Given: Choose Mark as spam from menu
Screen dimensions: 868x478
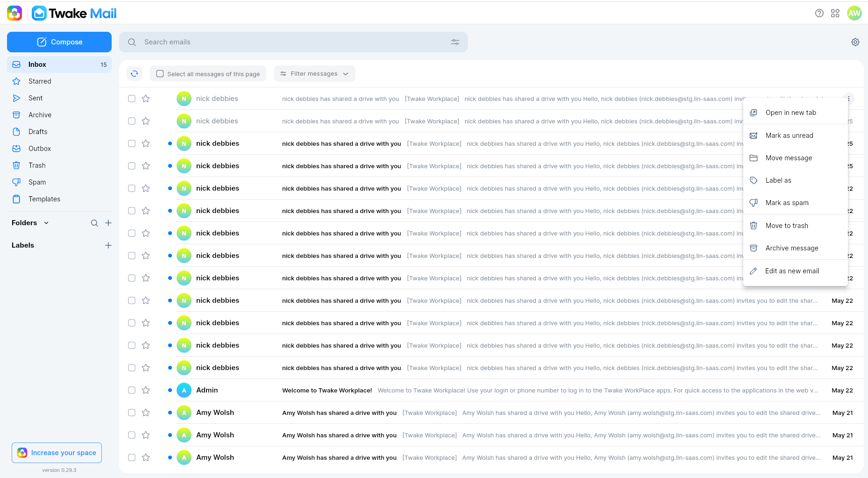Looking at the screenshot, I should coord(796,203).
